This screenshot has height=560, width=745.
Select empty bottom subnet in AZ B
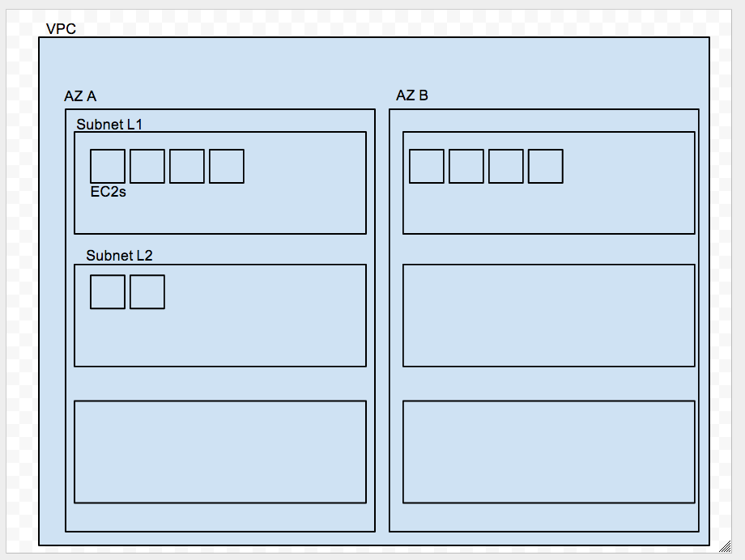[x=549, y=452]
